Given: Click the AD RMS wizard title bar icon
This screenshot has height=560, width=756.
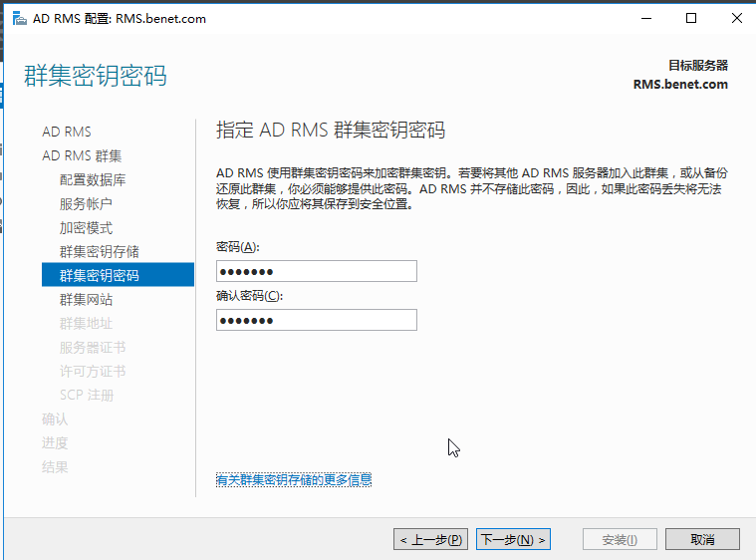Looking at the screenshot, I should [x=19, y=19].
